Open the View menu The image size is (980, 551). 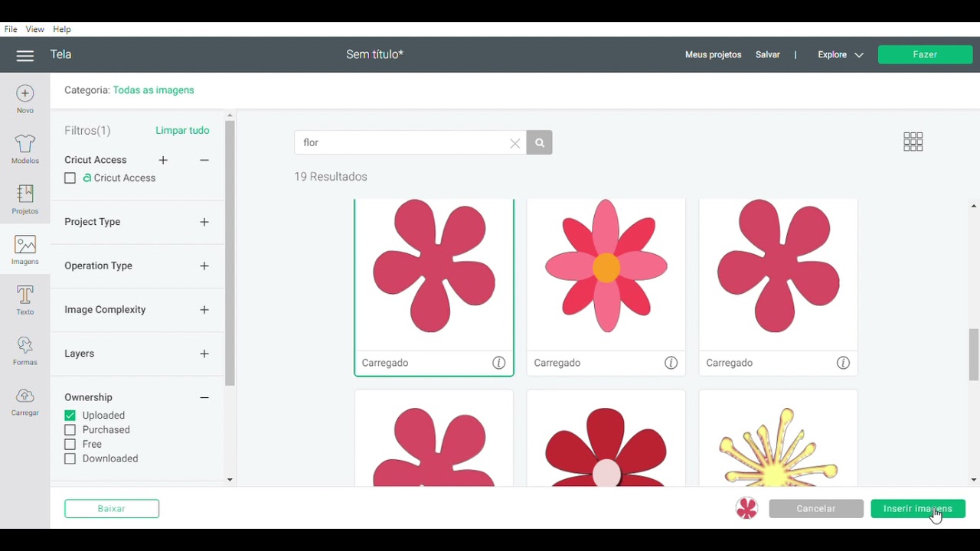35,29
